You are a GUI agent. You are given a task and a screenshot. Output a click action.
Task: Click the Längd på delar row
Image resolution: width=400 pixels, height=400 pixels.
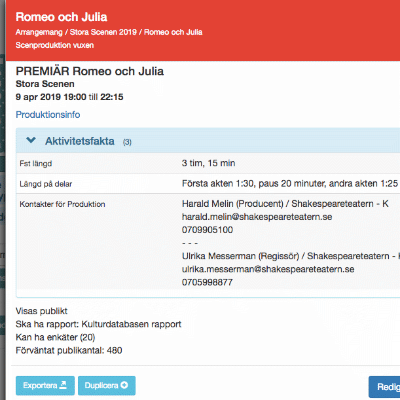pyautogui.click(x=208, y=184)
